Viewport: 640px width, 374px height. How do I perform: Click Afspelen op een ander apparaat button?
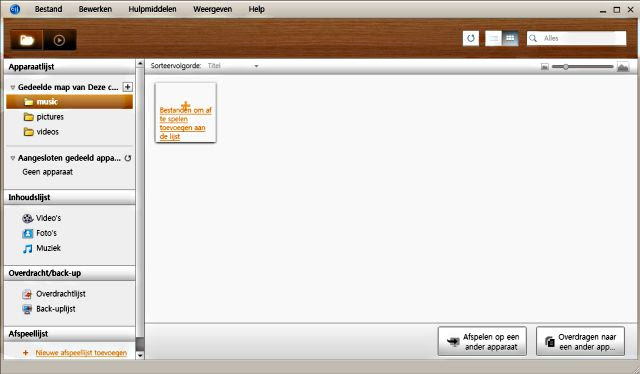[482, 341]
